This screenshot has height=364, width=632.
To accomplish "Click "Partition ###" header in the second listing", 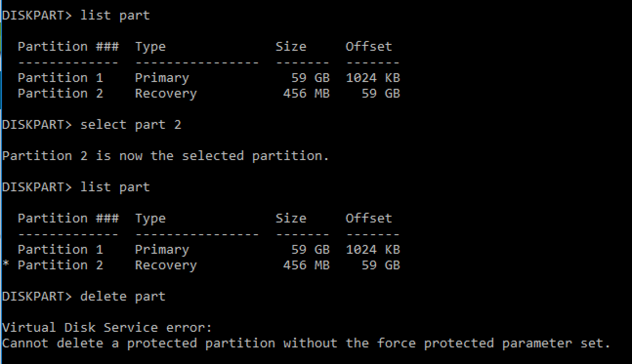I will click(x=68, y=219).
